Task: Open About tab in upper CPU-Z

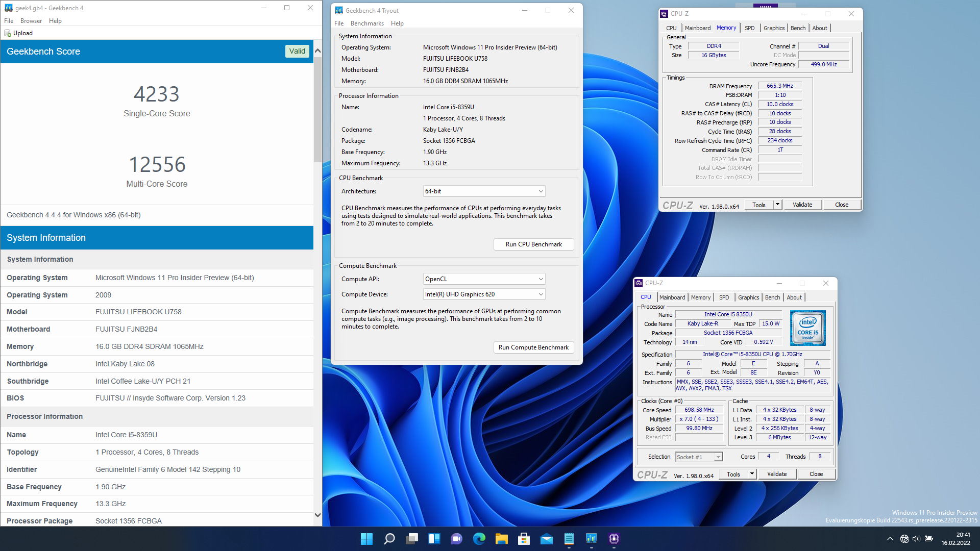Action: point(820,28)
